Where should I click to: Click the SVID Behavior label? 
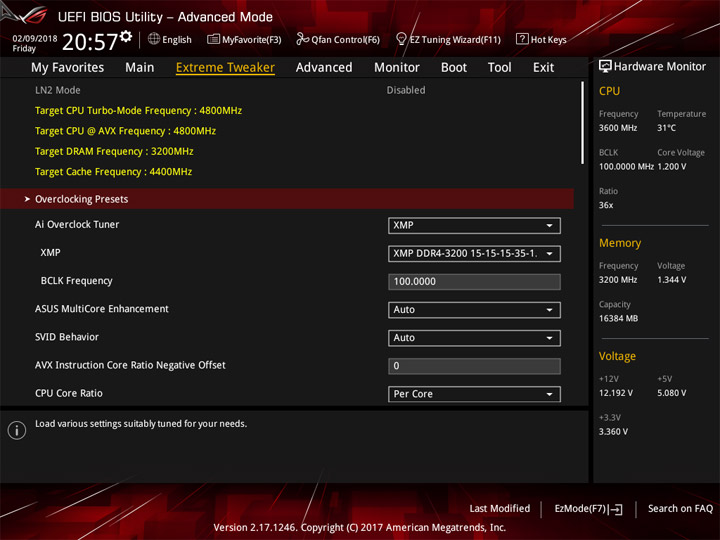67,337
